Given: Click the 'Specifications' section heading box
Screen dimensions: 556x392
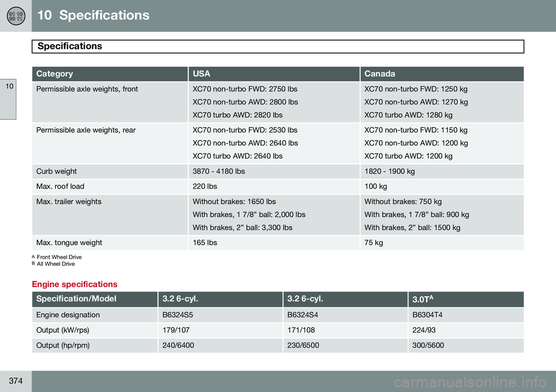Looking at the screenshot, I should click(x=277, y=46).
